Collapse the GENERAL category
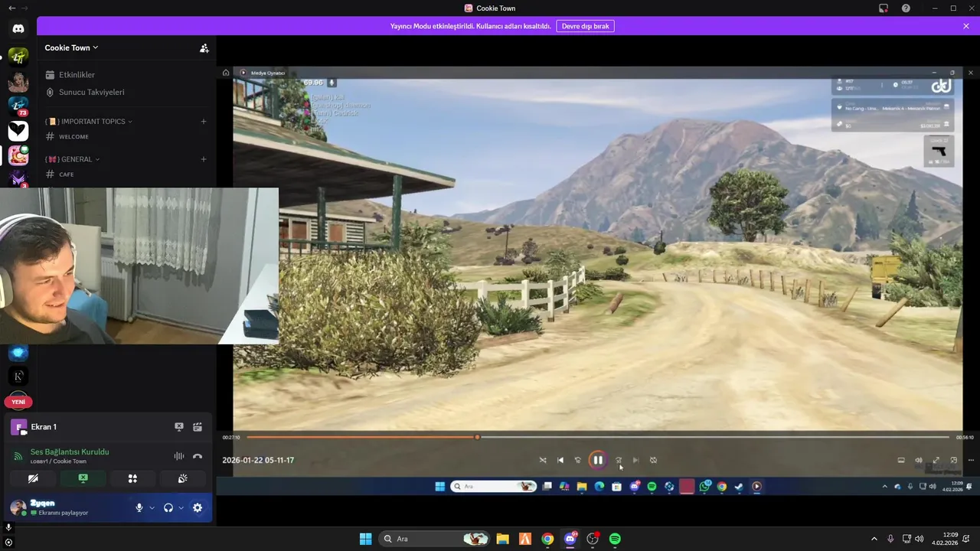980x551 pixels. coord(73,159)
